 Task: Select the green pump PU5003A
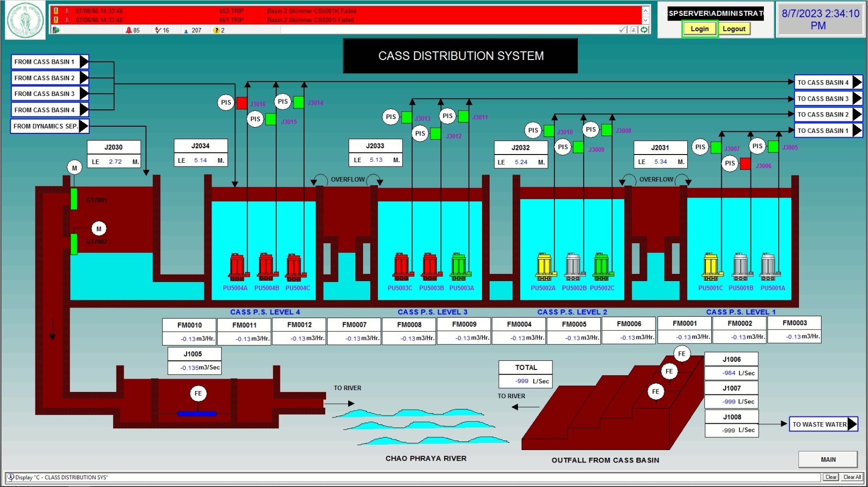pos(459,267)
